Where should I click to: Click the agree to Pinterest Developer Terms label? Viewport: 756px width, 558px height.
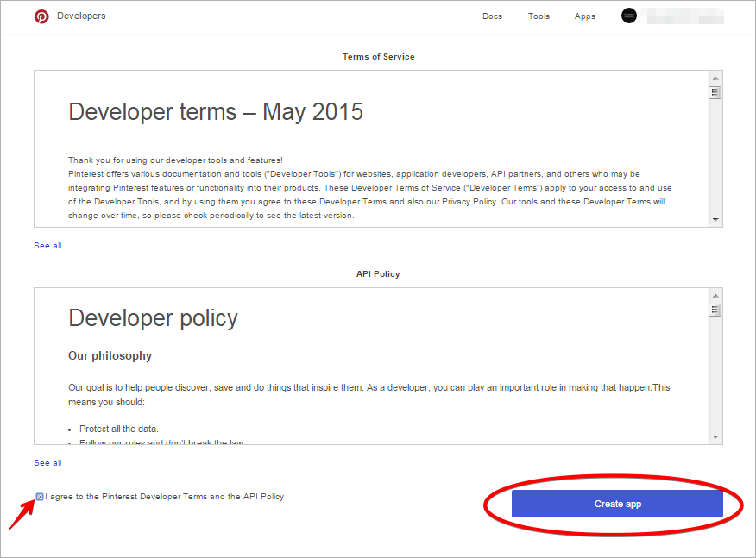click(x=165, y=496)
